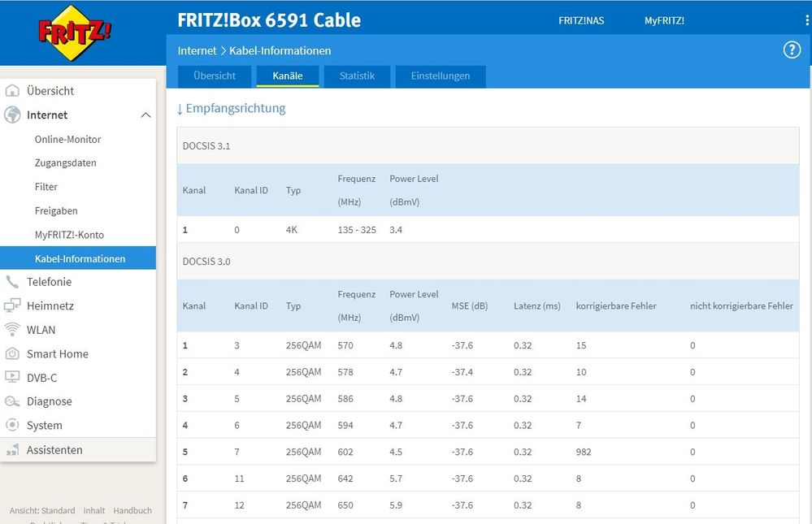This screenshot has width=812, height=524.
Task: Open FRITZ!NAS in the header
Action: pyautogui.click(x=581, y=20)
